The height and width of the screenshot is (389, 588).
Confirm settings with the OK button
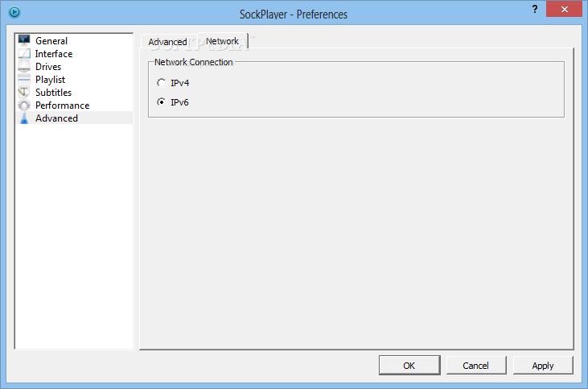coord(409,366)
